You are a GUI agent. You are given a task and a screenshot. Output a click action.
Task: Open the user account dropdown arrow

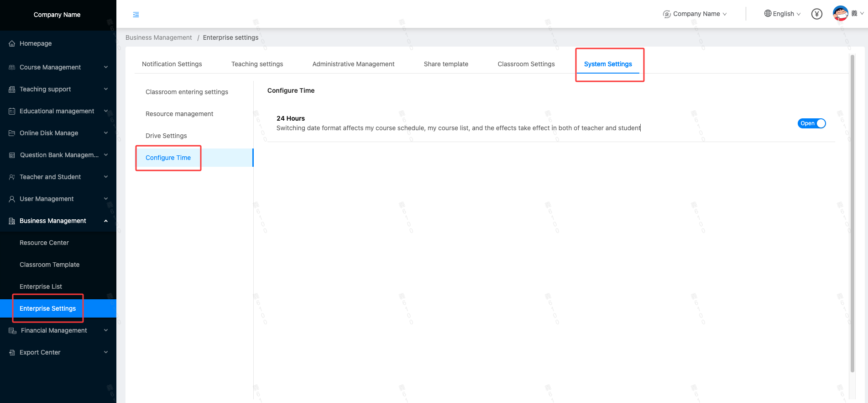click(x=862, y=13)
